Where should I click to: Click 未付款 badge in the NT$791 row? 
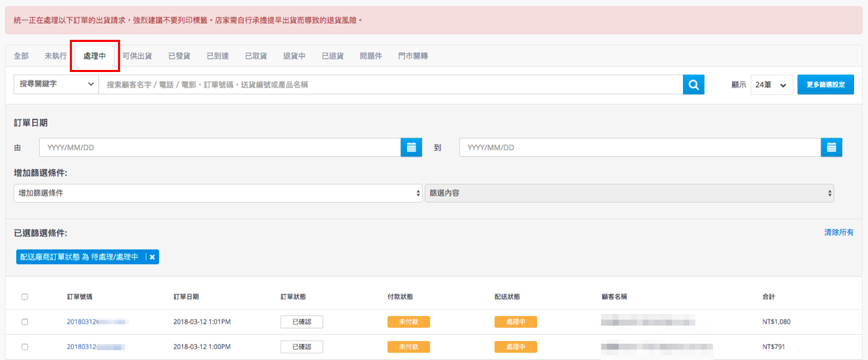tap(409, 347)
